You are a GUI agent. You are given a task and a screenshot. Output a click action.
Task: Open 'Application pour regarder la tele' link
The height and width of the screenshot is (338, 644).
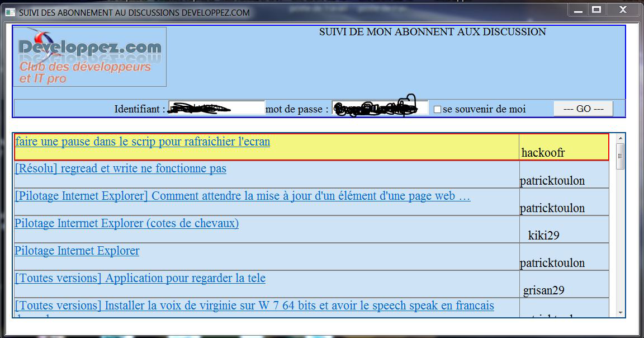(140, 278)
